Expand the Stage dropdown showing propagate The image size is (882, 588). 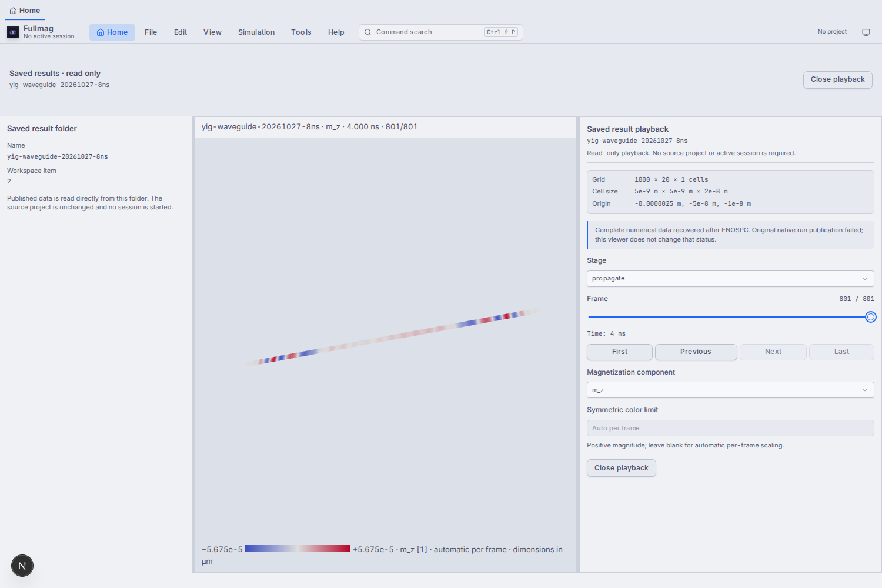click(x=730, y=279)
